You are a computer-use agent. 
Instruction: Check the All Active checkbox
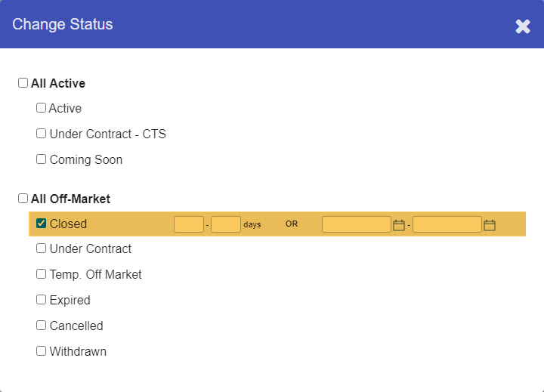point(23,83)
